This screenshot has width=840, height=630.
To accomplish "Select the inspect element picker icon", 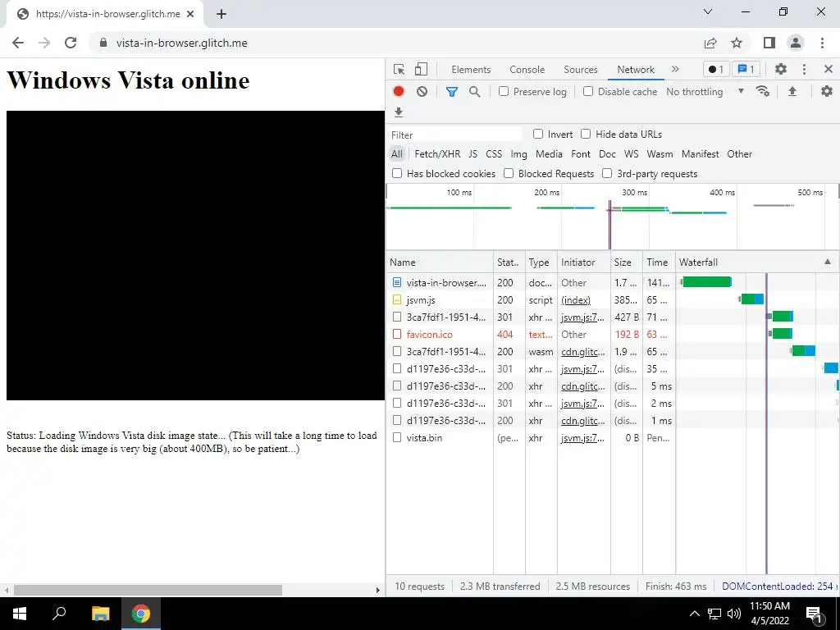I will pyautogui.click(x=399, y=69).
